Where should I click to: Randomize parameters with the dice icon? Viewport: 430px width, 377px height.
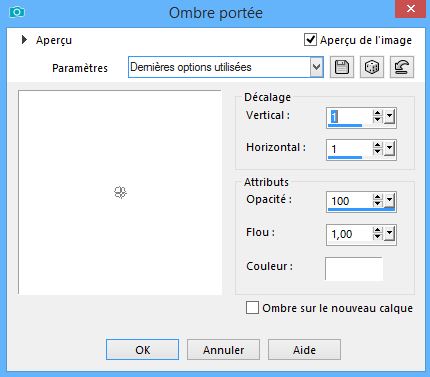click(372, 67)
